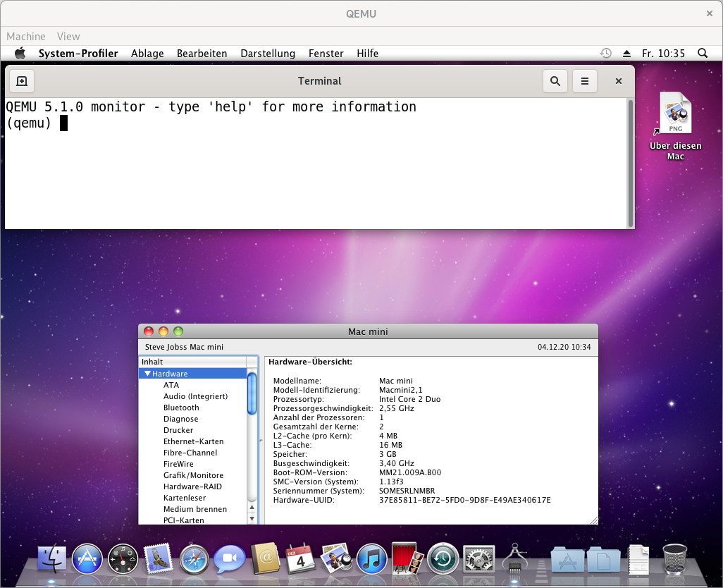This screenshot has width=723, height=588.
Task: Open the System-Profiler application menu
Action: tap(78, 54)
